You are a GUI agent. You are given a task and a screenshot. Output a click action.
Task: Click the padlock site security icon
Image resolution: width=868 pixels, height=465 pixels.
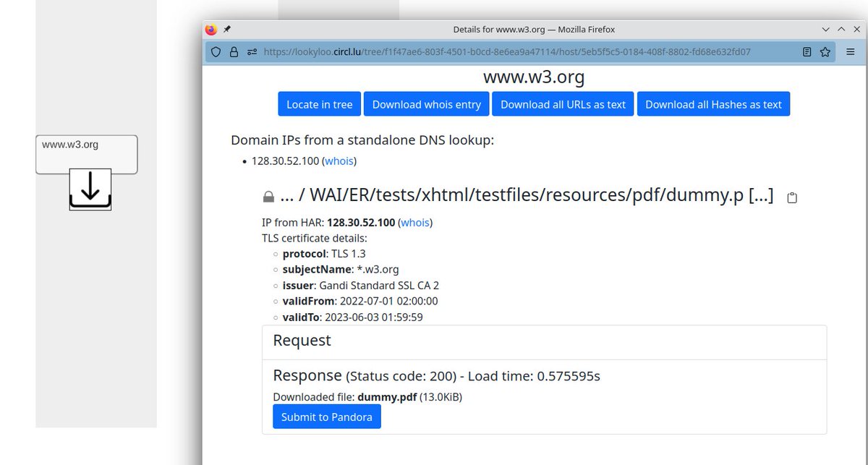point(233,52)
